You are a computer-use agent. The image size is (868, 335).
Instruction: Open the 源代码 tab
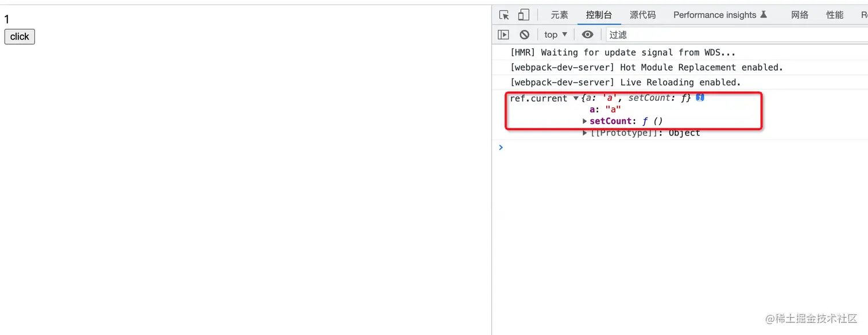642,15
